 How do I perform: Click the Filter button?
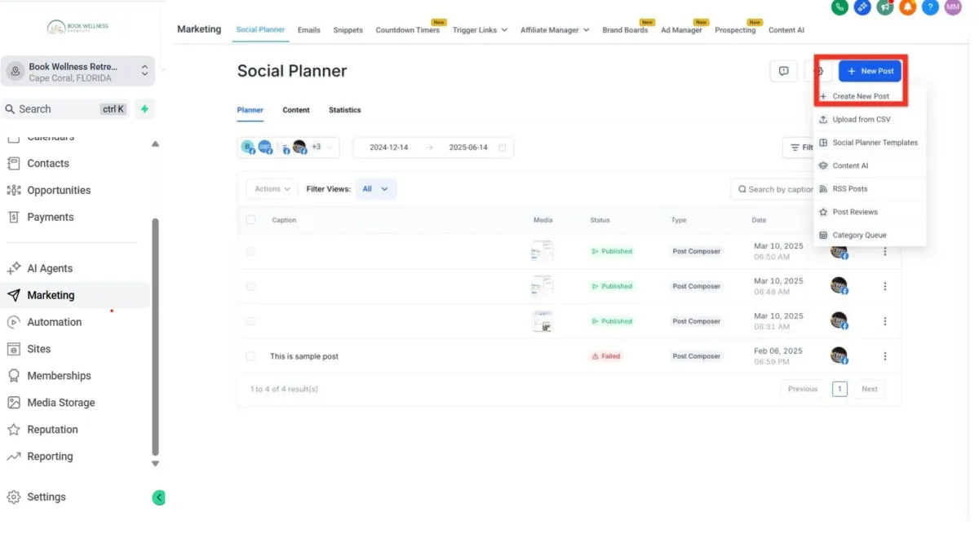pos(799,148)
